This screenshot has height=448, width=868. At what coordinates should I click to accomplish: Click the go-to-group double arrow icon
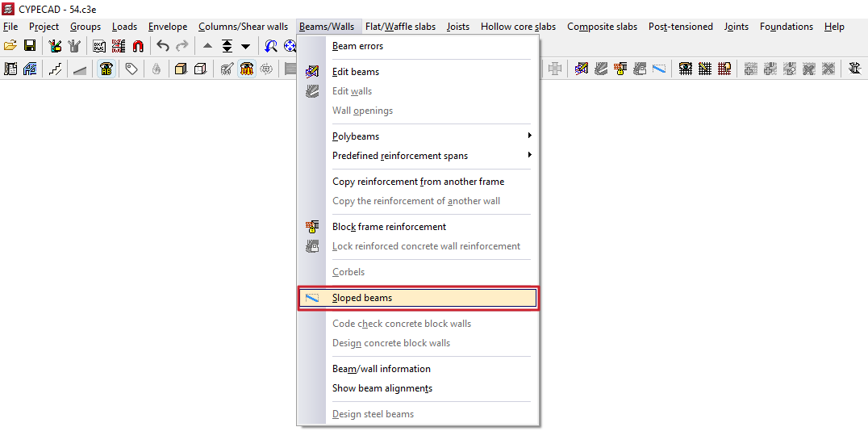[227, 46]
